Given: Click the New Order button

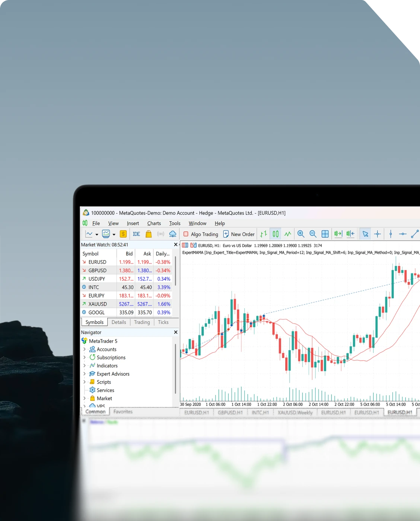Looking at the screenshot, I should (239, 234).
